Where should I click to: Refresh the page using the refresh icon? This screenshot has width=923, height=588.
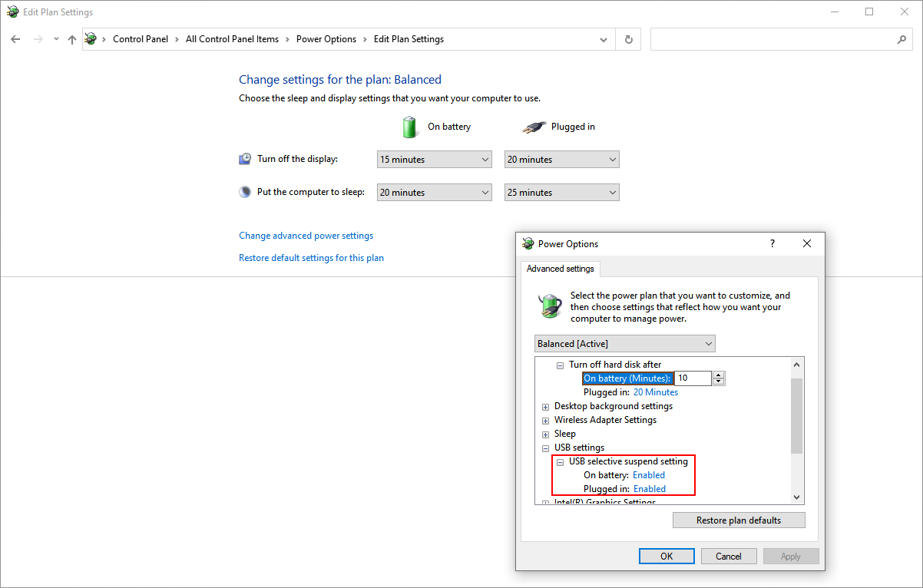click(x=628, y=39)
